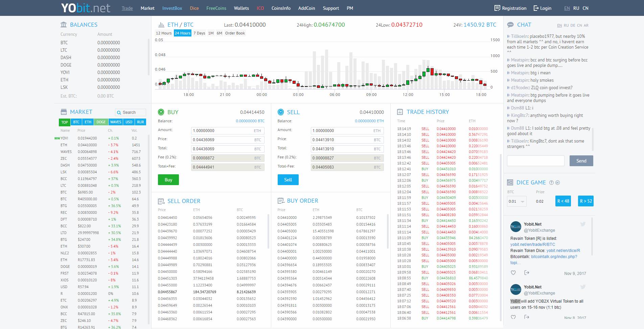Click the Buy Amount input field

coord(228,131)
